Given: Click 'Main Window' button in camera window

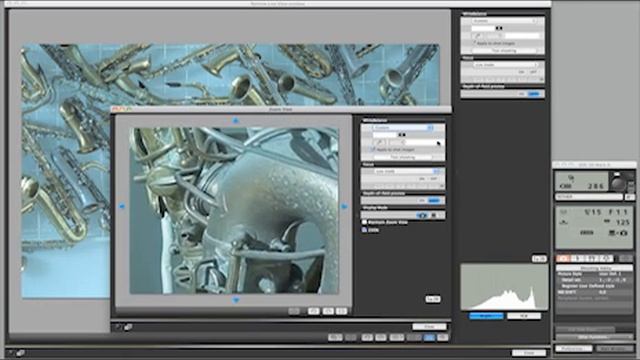Looking at the screenshot, I should click(x=615, y=349).
